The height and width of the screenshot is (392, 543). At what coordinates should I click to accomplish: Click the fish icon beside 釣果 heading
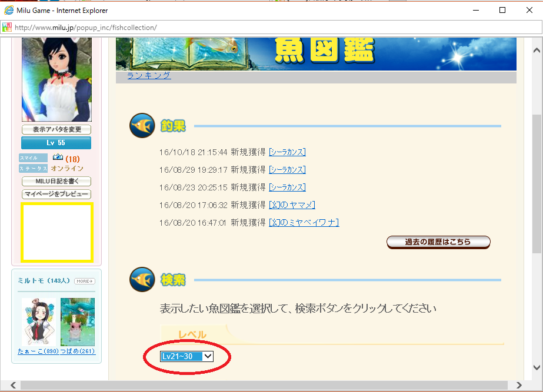click(142, 126)
